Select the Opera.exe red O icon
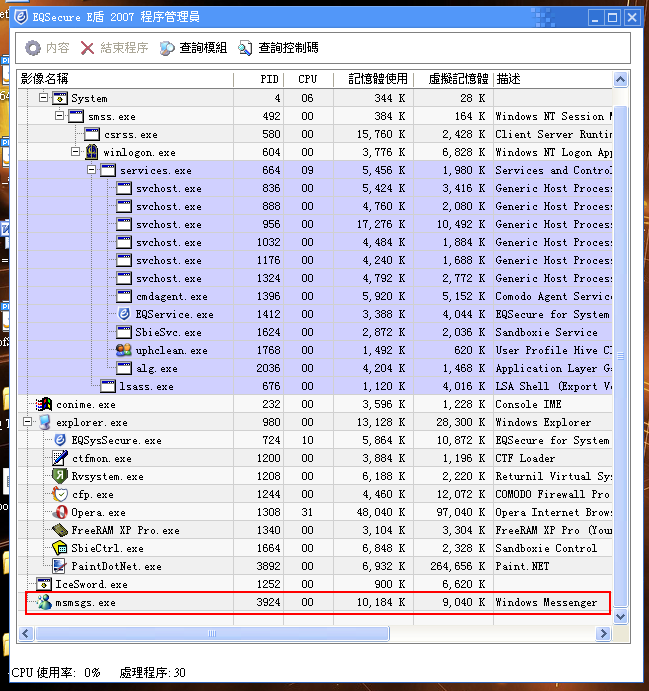649x691 pixels. 60,512
